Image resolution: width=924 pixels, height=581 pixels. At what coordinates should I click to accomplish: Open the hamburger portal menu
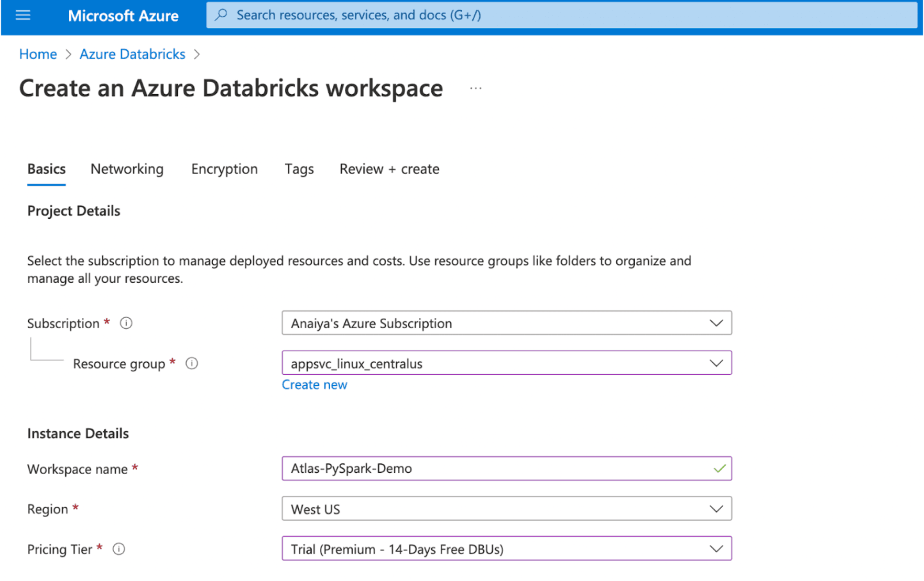(x=23, y=15)
